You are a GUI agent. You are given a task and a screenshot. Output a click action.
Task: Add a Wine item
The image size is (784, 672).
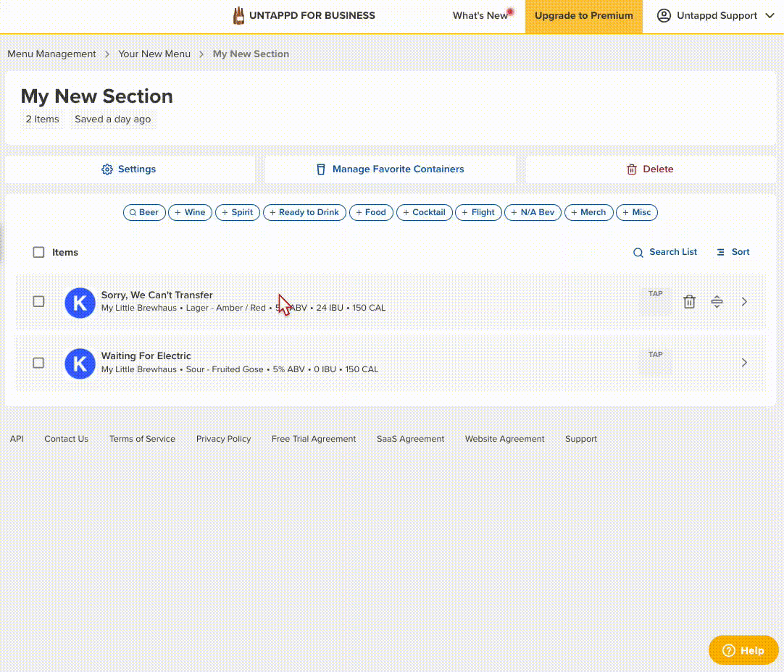(x=190, y=212)
